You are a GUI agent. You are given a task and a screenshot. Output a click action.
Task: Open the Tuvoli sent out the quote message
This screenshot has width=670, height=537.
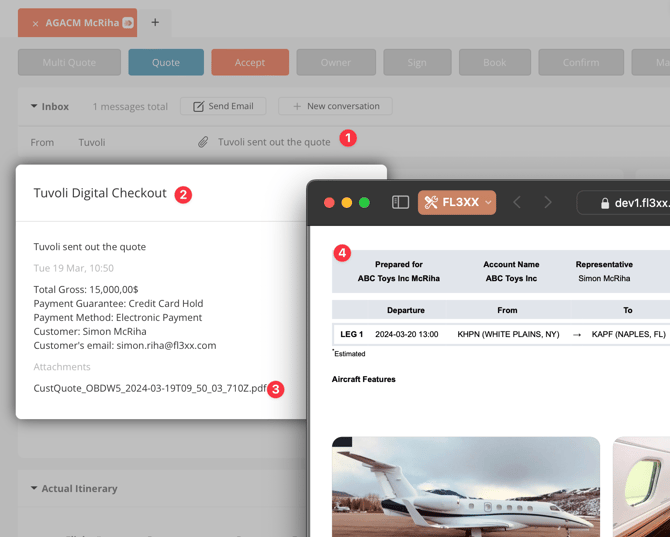(x=274, y=142)
